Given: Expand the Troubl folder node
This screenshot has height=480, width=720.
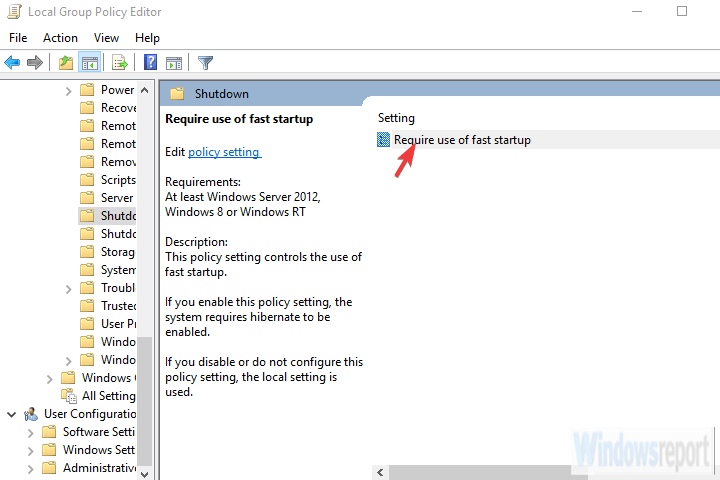Looking at the screenshot, I should (x=68, y=289).
